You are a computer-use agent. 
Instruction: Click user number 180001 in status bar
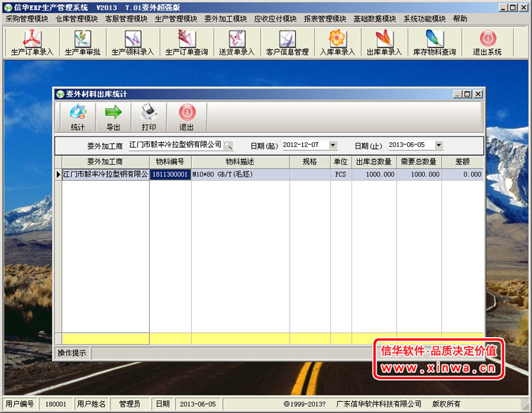(56, 404)
